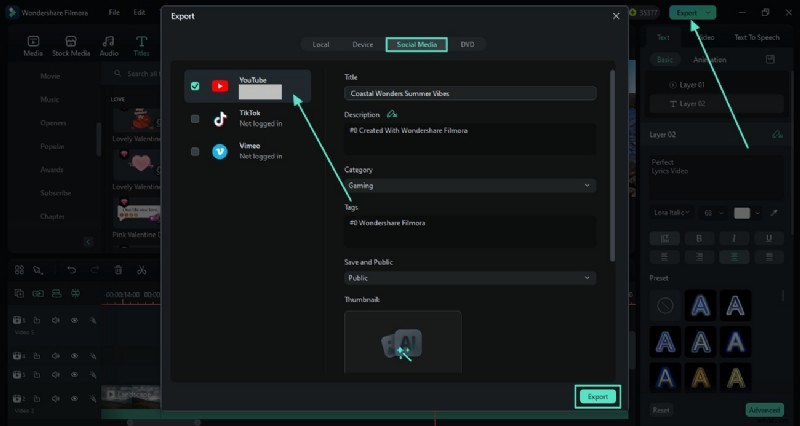Screen dimensions: 800x426
Task: Click the AI icon beside Description label
Action: [x=392, y=115]
